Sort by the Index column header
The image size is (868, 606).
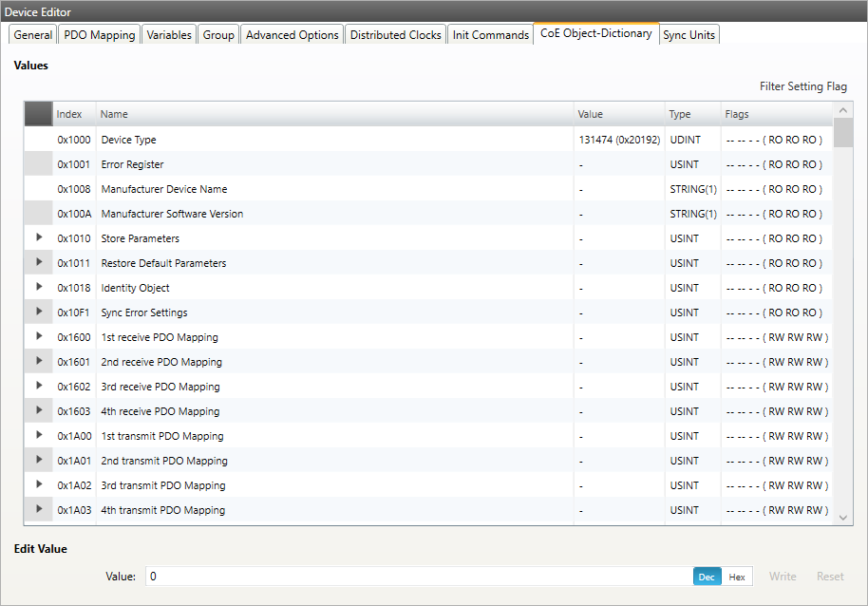coord(69,114)
